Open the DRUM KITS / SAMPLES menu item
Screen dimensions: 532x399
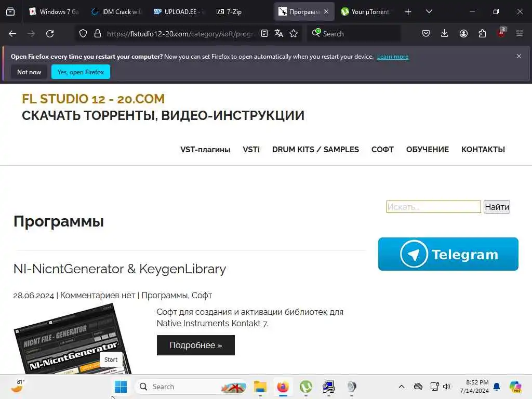[315, 150]
